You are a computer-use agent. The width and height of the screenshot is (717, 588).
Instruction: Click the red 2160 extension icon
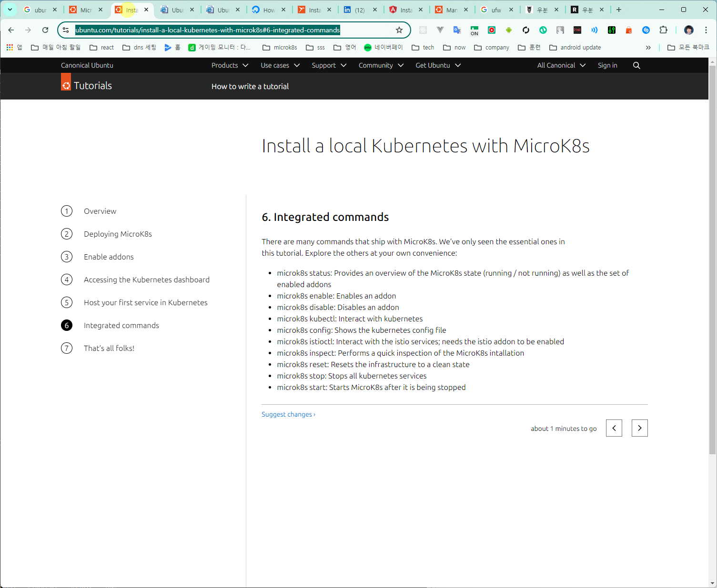[577, 30]
